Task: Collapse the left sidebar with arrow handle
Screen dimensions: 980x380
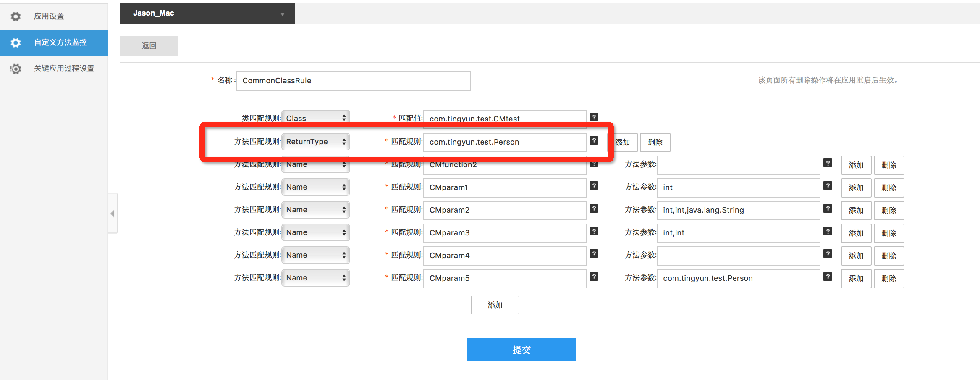Action: (x=112, y=214)
